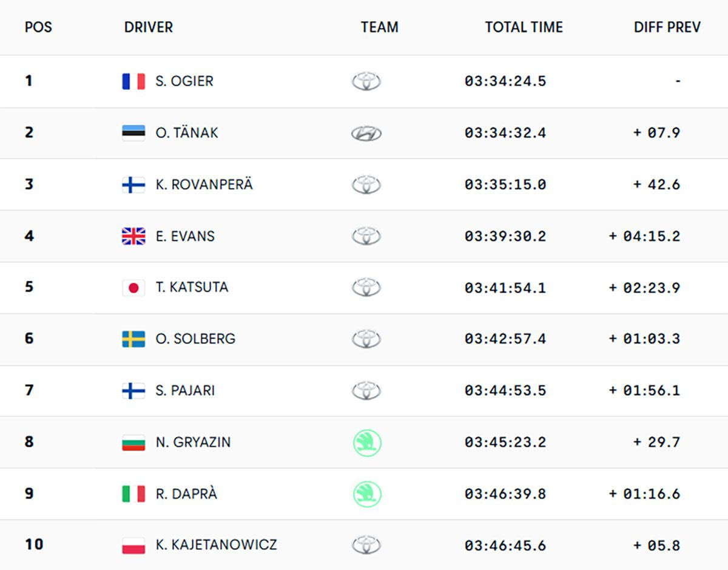
Task: Sort by the TOTAL TIME column header
Action: point(524,27)
